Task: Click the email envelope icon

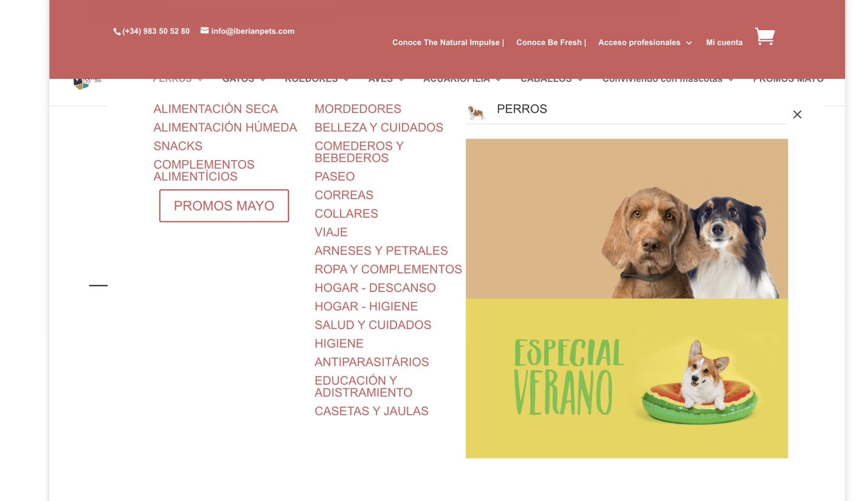Action: tap(204, 31)
